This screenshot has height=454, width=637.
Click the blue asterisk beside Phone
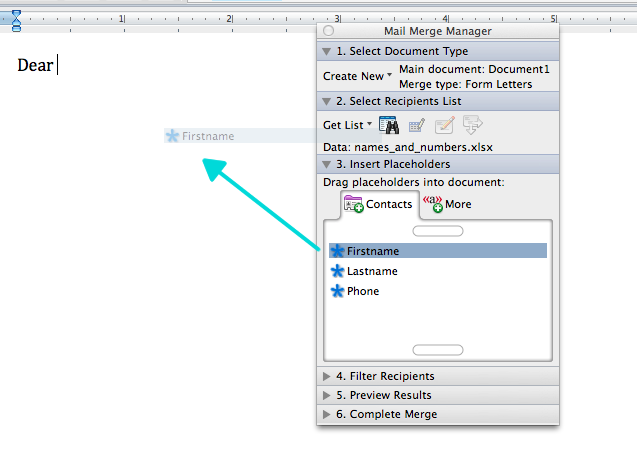click(x=337, y=291)
